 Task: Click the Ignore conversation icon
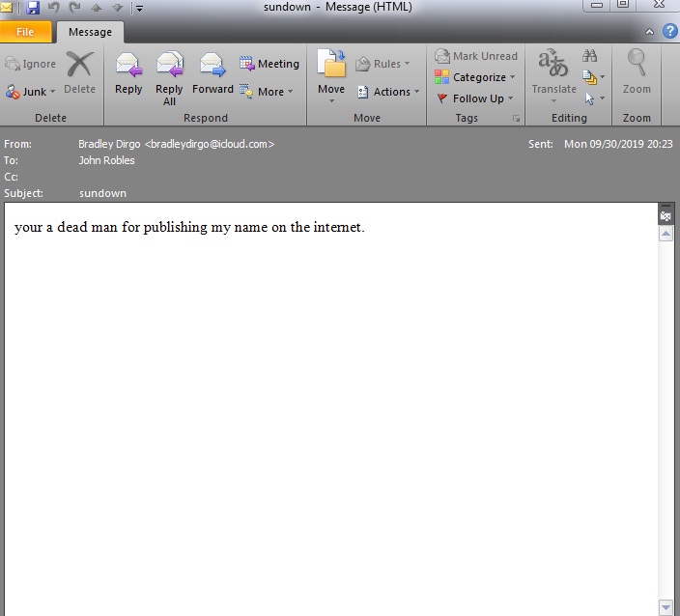tap(13, 65)
